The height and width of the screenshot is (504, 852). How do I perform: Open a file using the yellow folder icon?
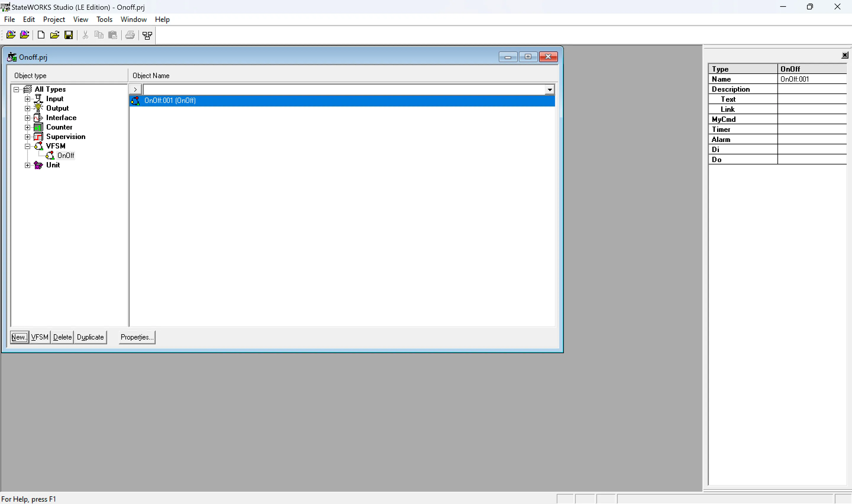coord(55,35)
